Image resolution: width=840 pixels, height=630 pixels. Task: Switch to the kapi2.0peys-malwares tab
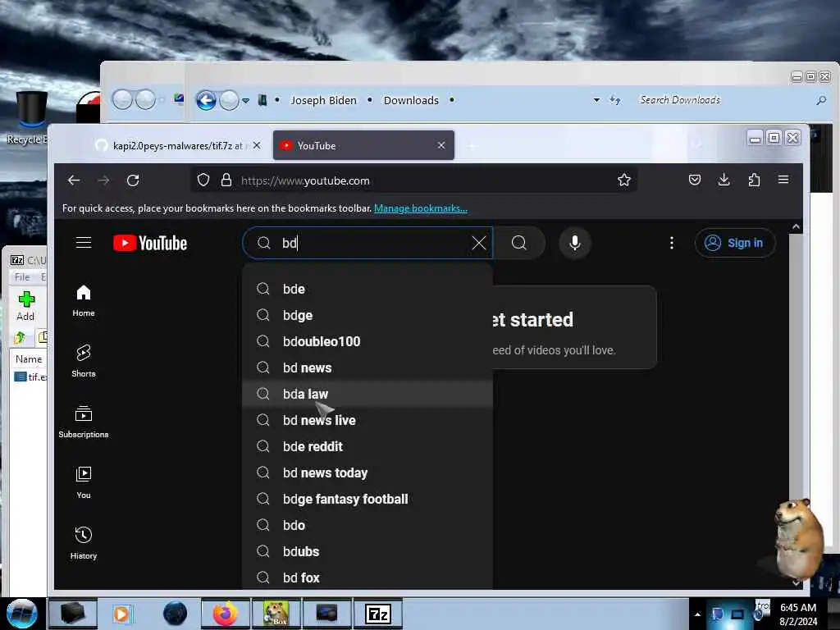(x=177, y=146)
